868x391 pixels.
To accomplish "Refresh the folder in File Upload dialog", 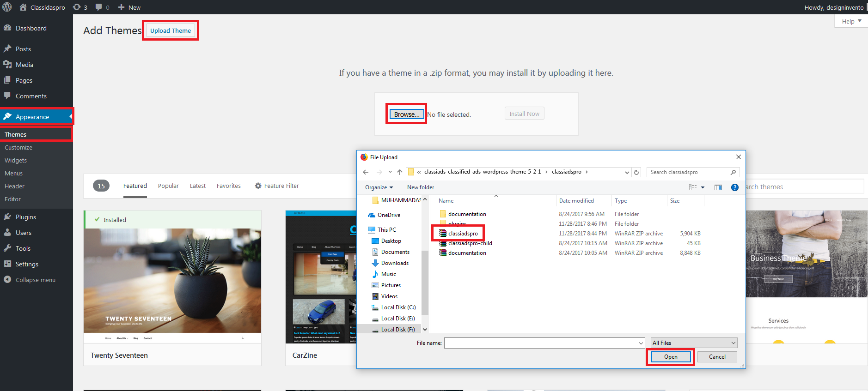I will [636, 172].
